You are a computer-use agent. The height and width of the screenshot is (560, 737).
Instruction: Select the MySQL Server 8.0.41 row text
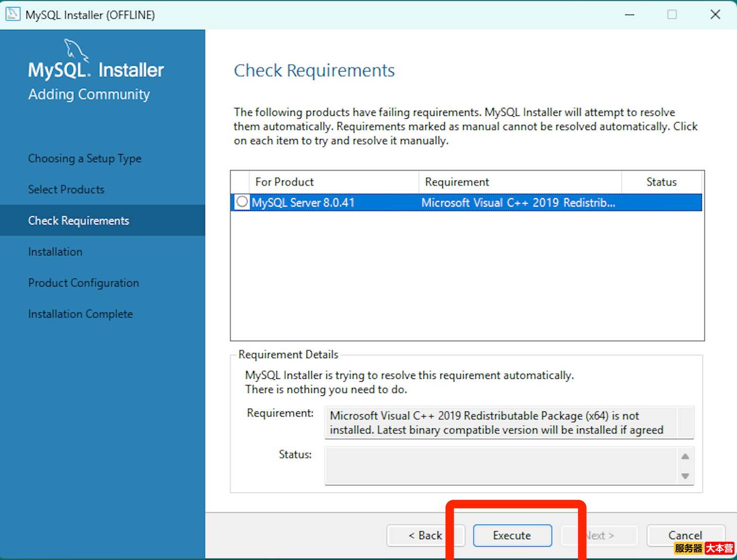click(303, 202)
